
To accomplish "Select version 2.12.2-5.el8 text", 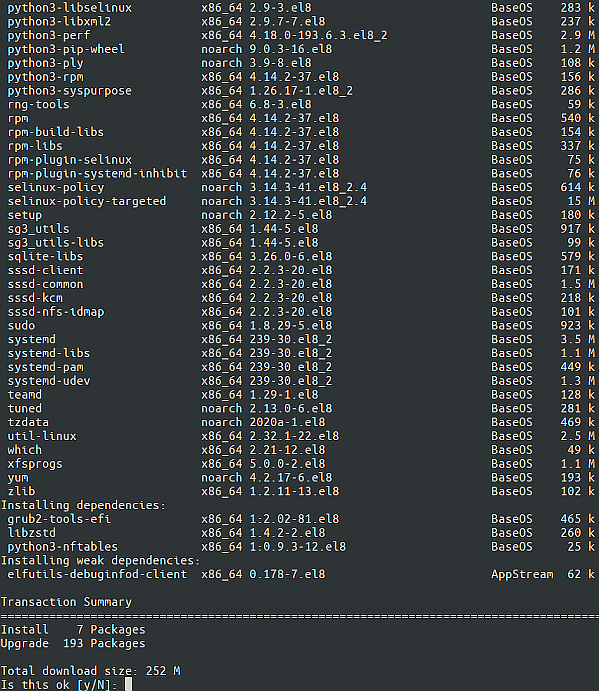I will [291, 215].
